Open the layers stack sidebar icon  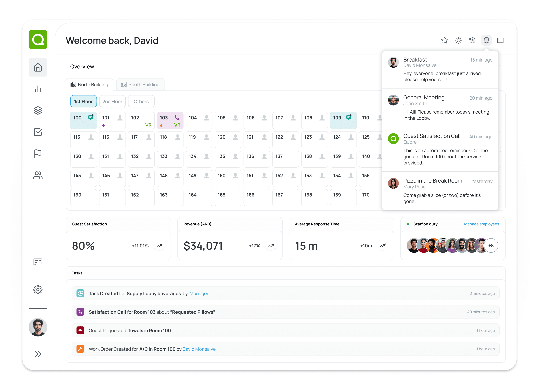38,110
